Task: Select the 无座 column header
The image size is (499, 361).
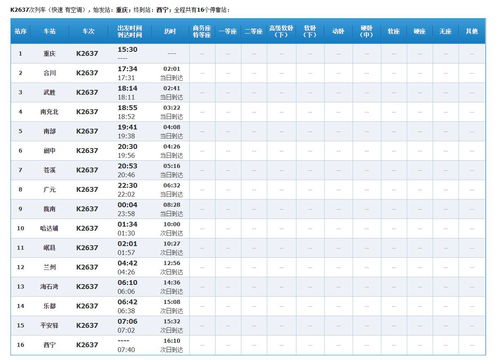Action: coord(445,31)
